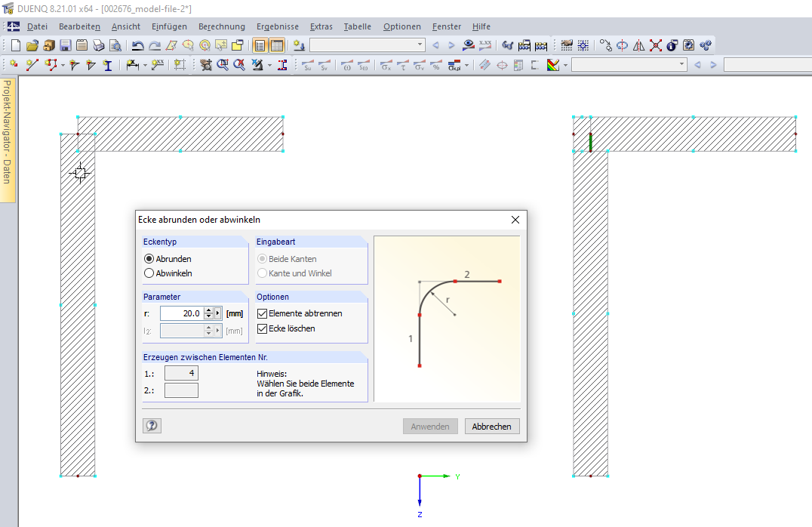Open the Optionen menu
This screenshot has width=812, height=527.
[x=402, y=26]
